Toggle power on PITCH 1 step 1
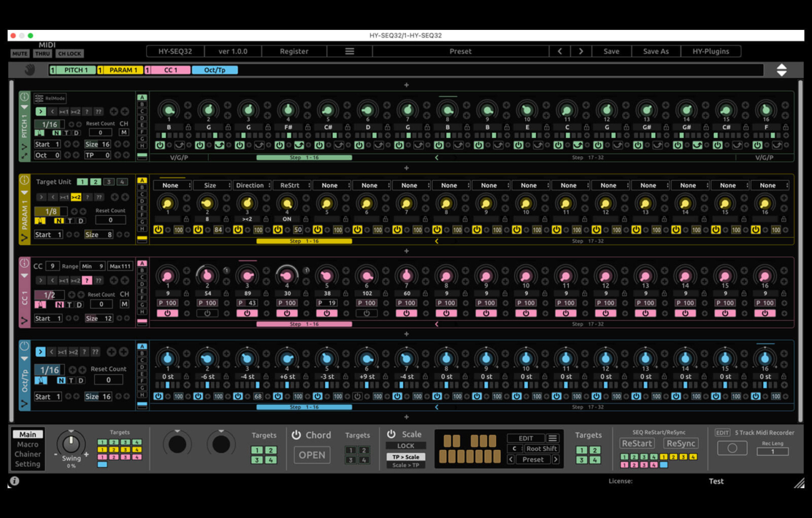This screenshot has width=812, height=518. pos(160,145)
